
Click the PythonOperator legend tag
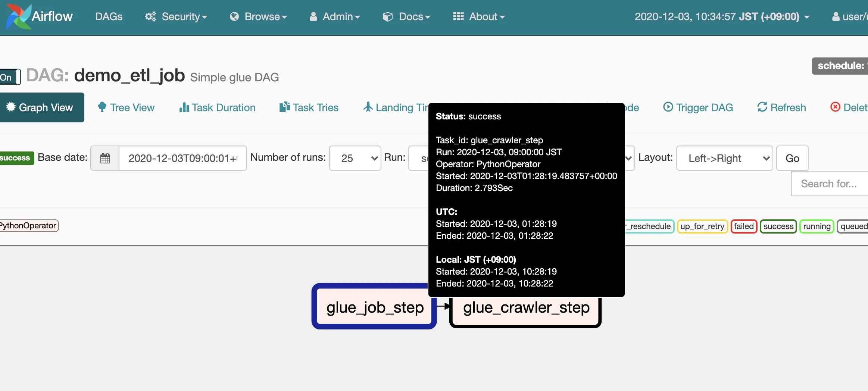pos(28,226)
